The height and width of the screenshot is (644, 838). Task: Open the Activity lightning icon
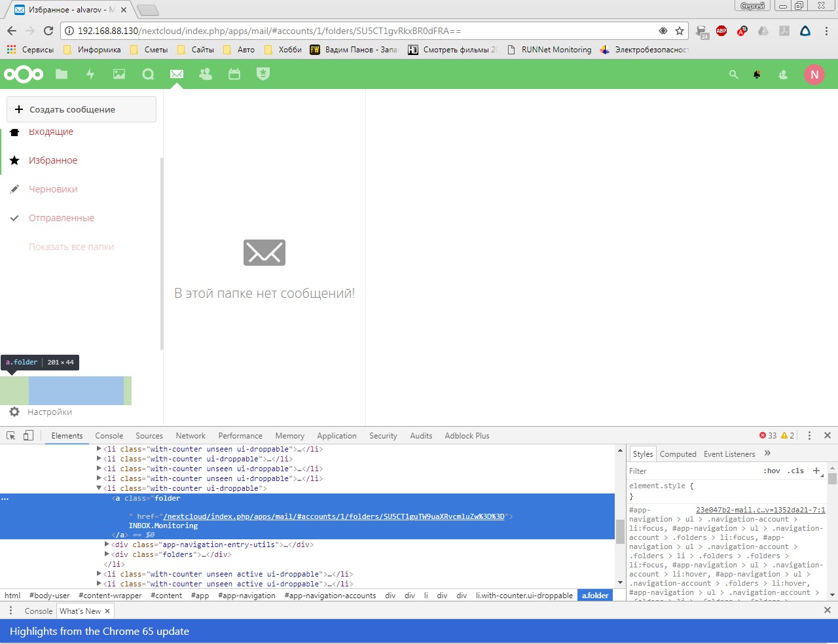click(90, 74)
